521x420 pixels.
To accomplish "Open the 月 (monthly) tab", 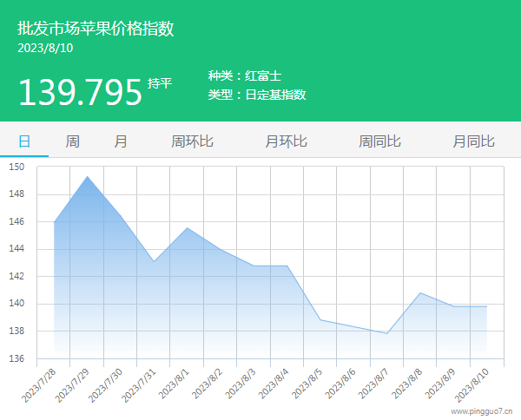I will 121,141.
